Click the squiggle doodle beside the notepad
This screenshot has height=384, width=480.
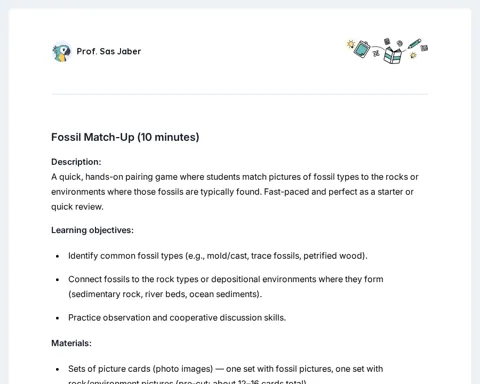(x=376, y=51)
